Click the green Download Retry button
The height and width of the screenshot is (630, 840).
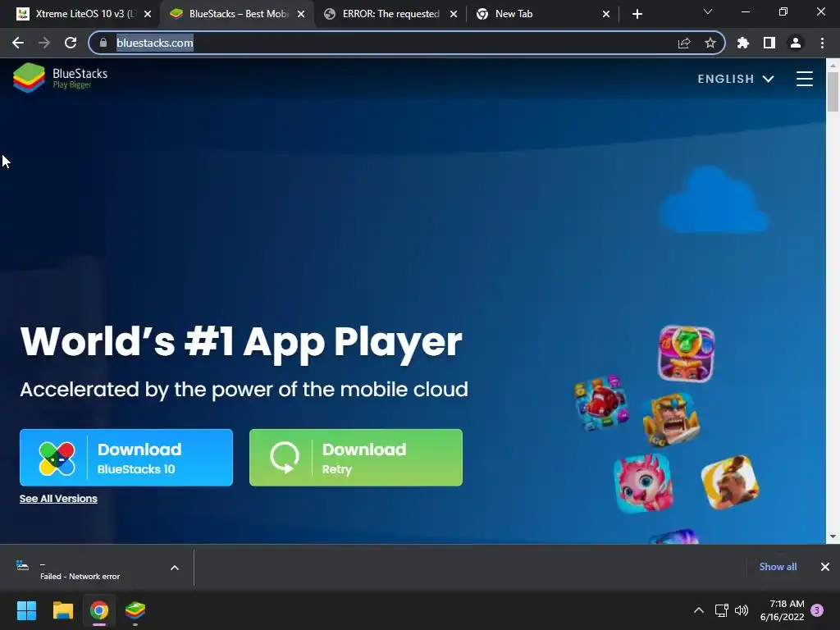356,458
